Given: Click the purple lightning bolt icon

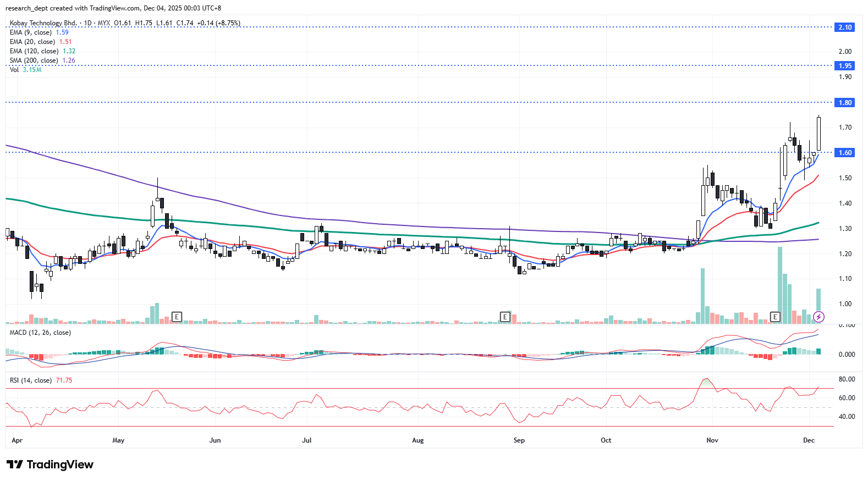Looking at the screenshot, I should (818, 317).
